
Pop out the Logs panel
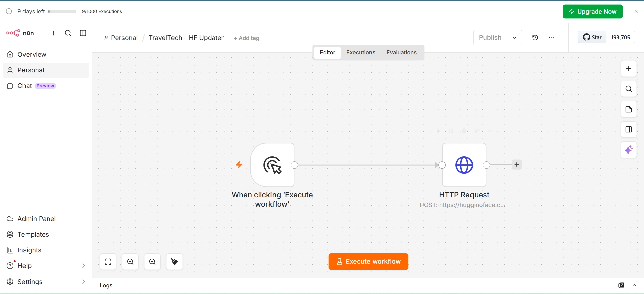coord(622,285)
